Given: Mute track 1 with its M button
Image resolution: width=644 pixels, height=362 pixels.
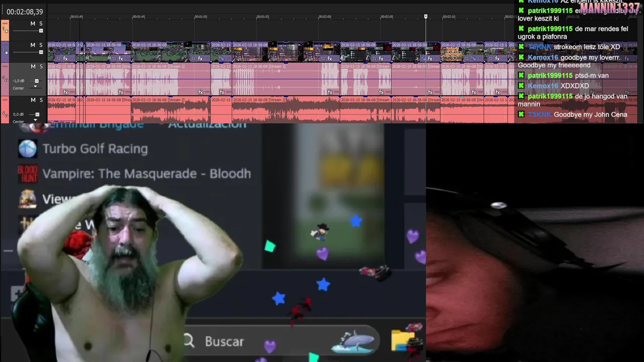Looking at the screenshot, I should [x=33, y=24].
